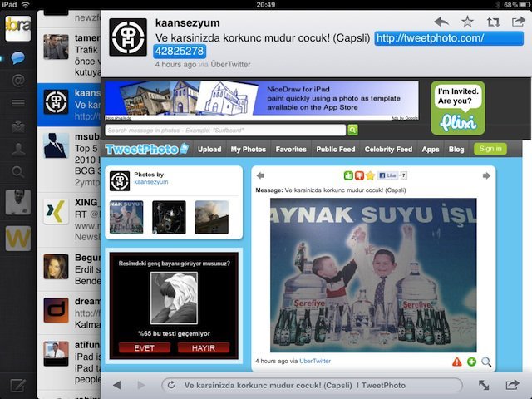Click the red thumbs-down vote icon
The image size is (532, 399).
(x=359, y=175)
